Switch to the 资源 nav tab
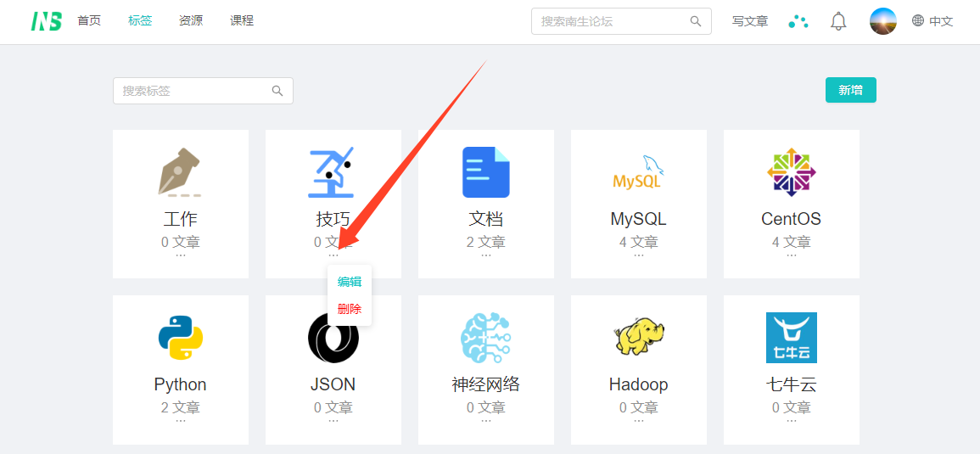Viewport: 980px width, 454px height. [191, 21]
